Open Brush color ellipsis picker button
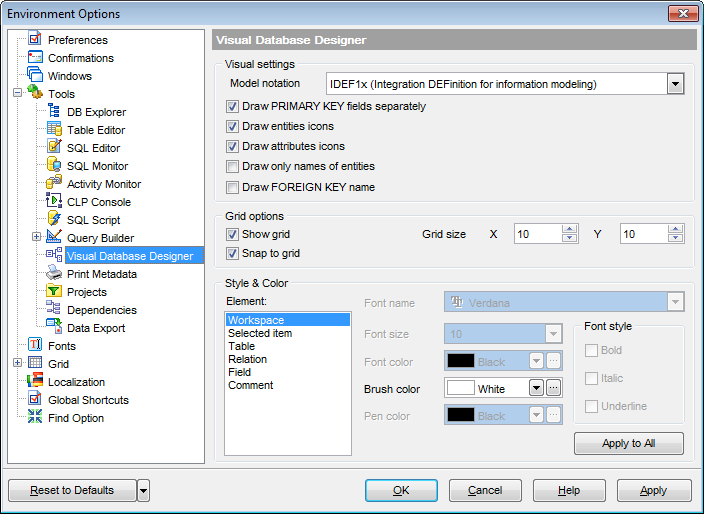Screen dimensions: 704x514 554,388
